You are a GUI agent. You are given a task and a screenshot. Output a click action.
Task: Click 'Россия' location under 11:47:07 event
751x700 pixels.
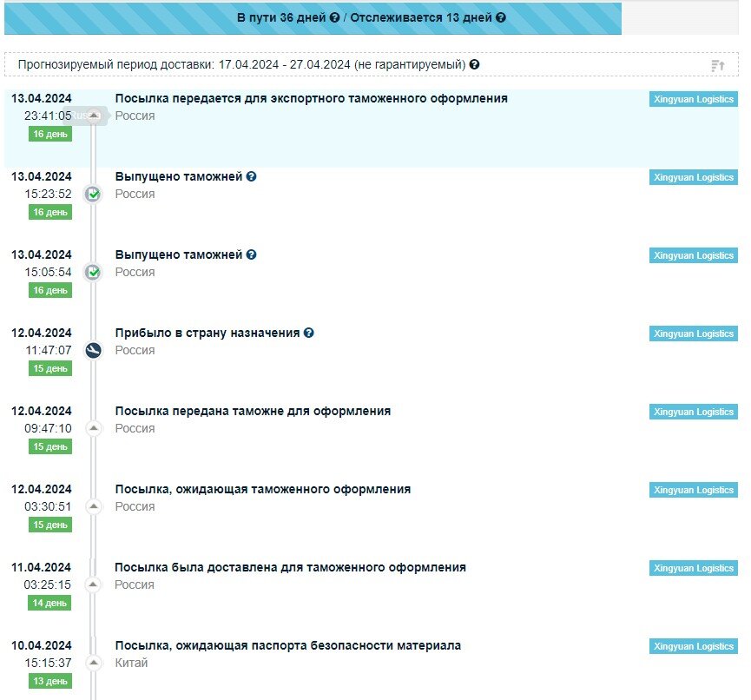pyautogui.click(x=135, y=350)
